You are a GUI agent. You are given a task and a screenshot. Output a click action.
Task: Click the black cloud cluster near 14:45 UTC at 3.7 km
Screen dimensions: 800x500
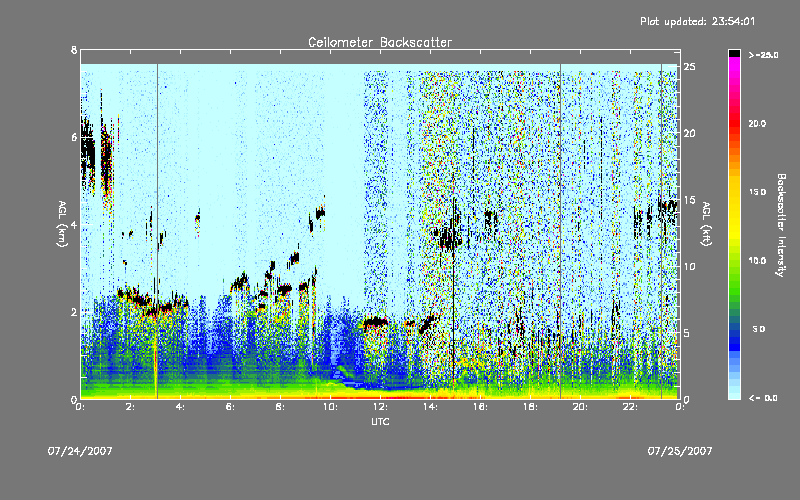point(449,237)
